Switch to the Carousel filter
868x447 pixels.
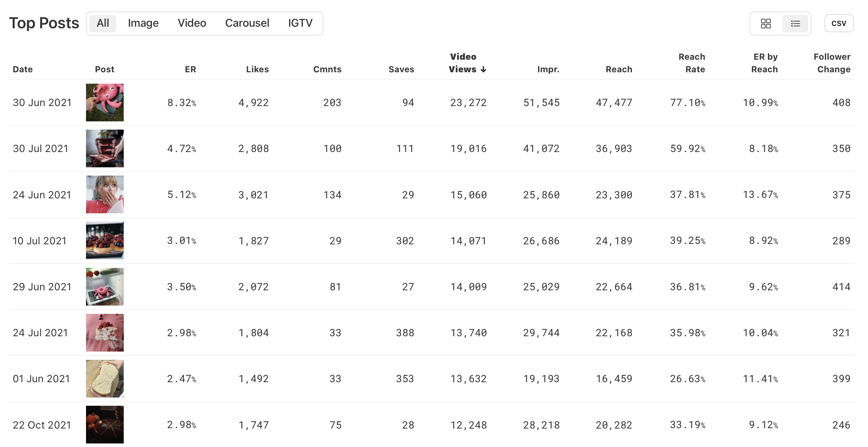click(247, 23)
